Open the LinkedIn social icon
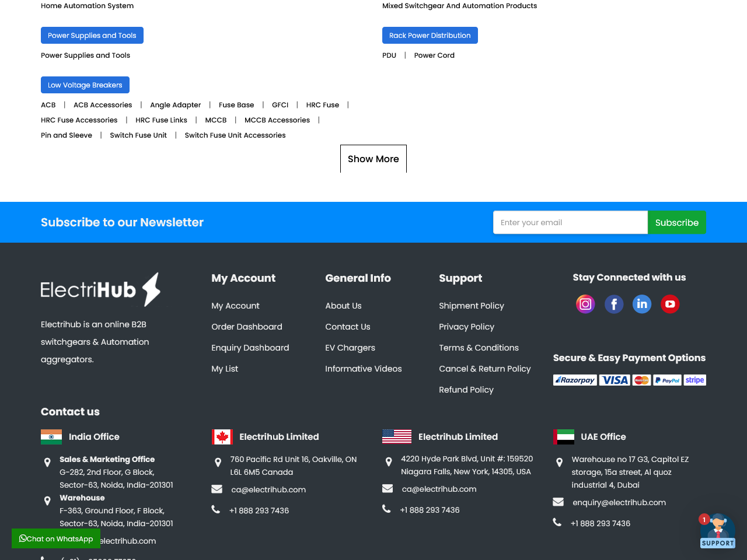The height and width of the screenshot is (560, 747). pos(642,304)
